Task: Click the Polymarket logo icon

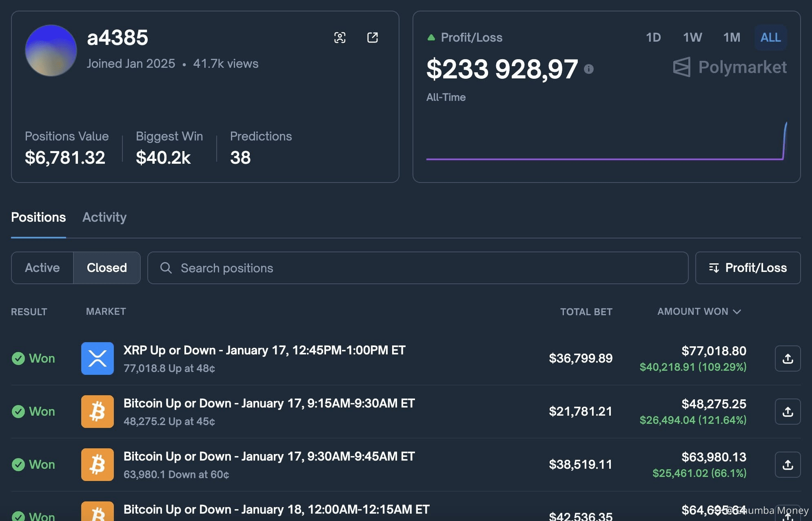Action: pos(681,67)
